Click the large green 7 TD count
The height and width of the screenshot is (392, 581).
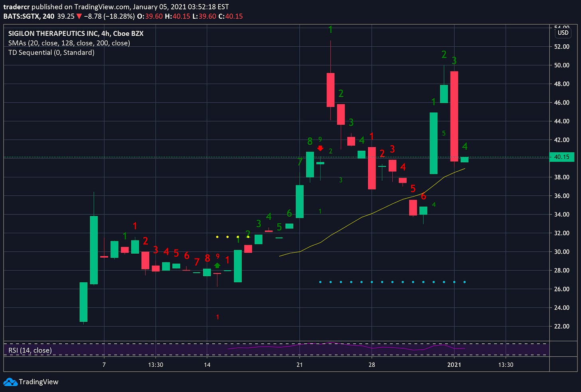click(300, 162)
